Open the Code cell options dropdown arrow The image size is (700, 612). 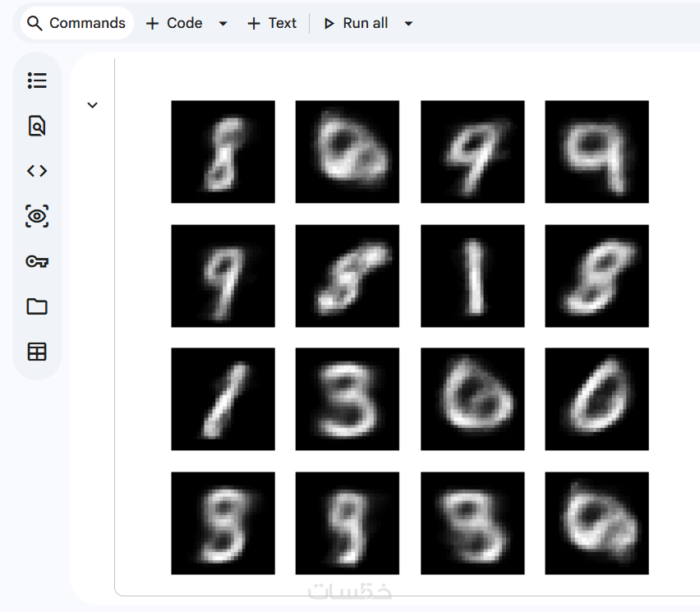(223, 24)
